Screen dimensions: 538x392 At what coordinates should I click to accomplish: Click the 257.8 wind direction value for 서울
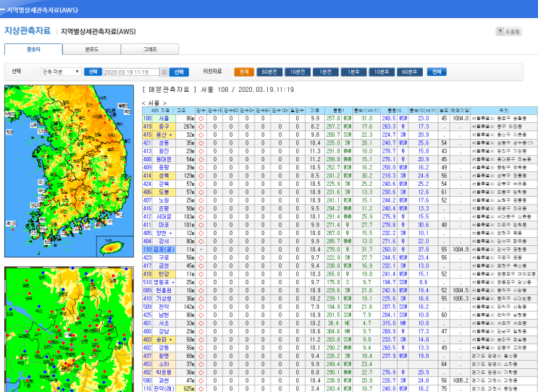[333, 119]
